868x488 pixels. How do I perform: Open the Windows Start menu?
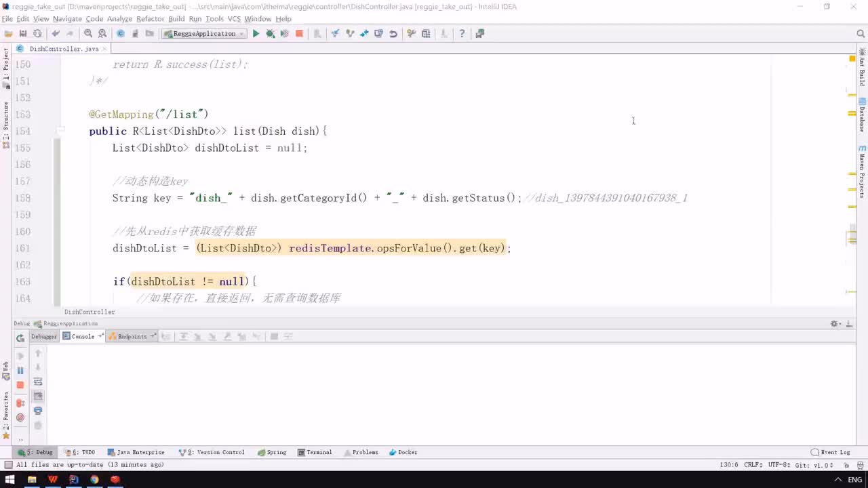click(9, 479)
